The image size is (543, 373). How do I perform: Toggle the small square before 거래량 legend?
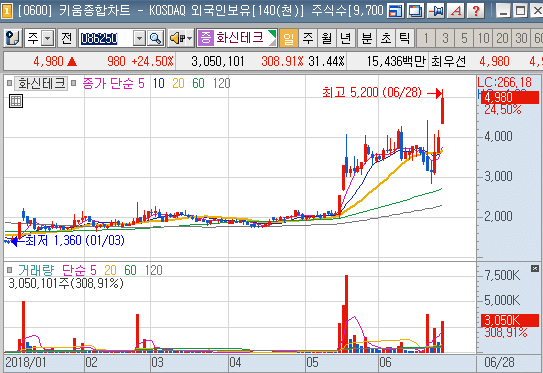(x=9, y=270)
